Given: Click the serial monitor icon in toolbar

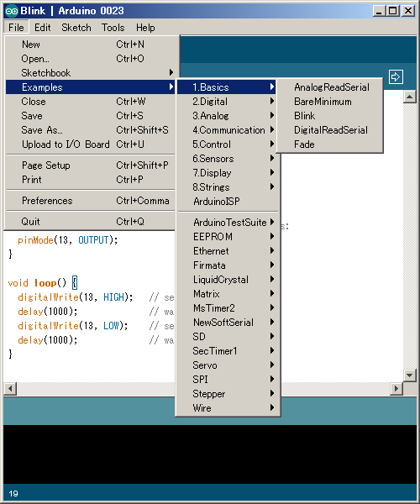Looking at the screenshot, I should point(396,76).
